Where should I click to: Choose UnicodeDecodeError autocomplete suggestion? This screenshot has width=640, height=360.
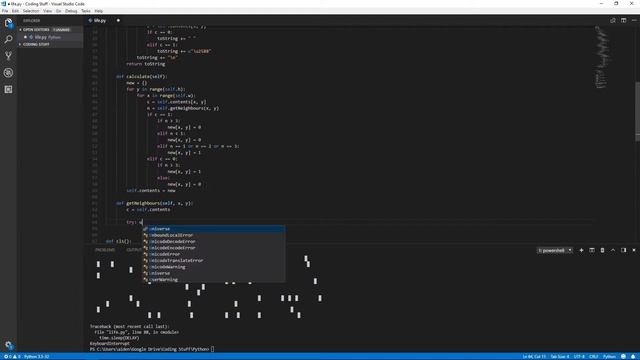click(x=213, y=242)
